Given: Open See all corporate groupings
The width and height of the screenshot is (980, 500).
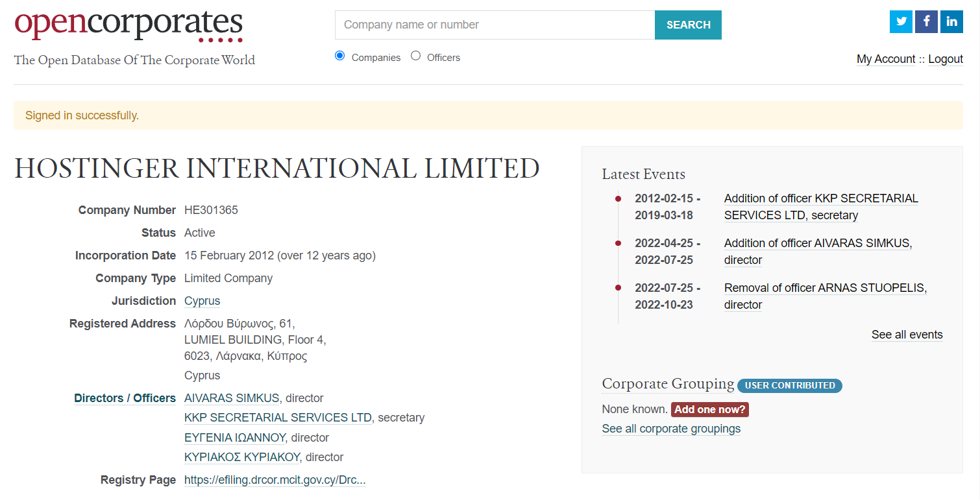Looking at the screenshot, I should (x=671, y=429).
